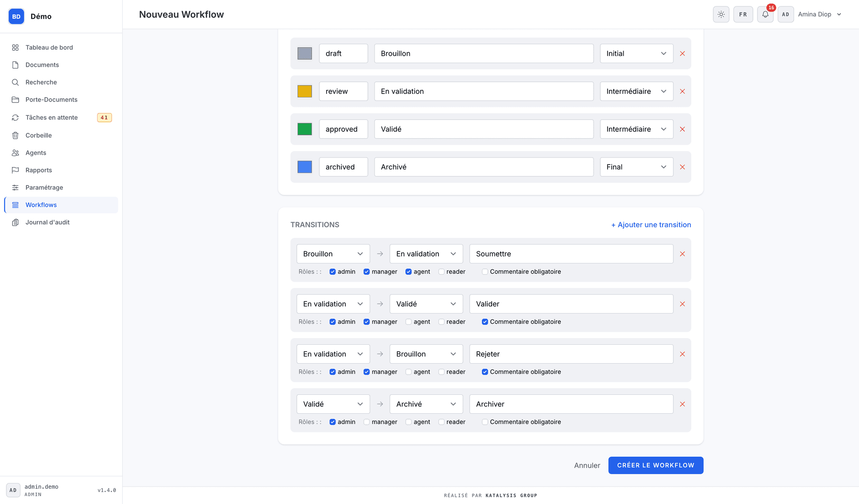Edit the Rejeter transition name field
This screenshot has height=504, width=859.
[571, 354]
